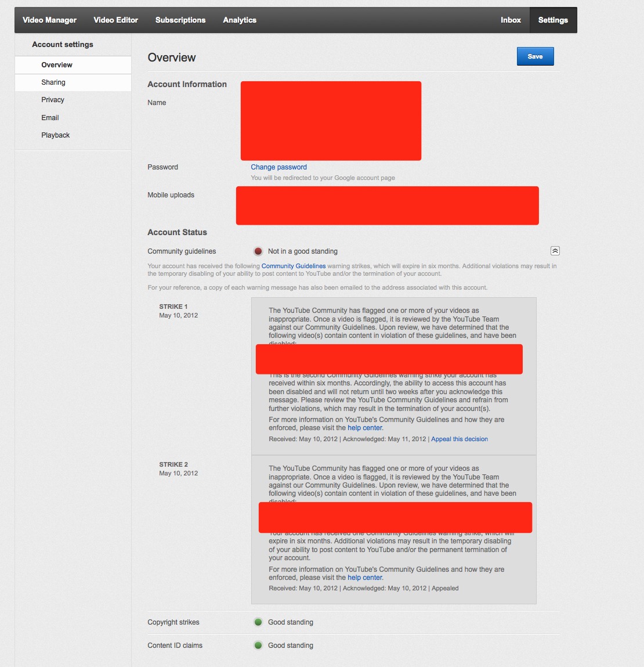The width and height of the screenshot is (644, 667).
Task: Click Good standing text beside Content ID claims
Action: (290, 646)
